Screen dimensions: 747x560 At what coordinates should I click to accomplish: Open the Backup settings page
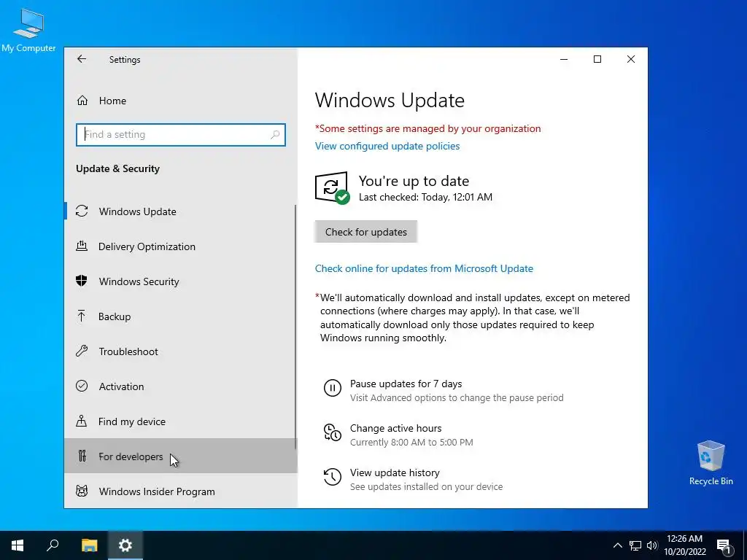(x=181, y=316)
